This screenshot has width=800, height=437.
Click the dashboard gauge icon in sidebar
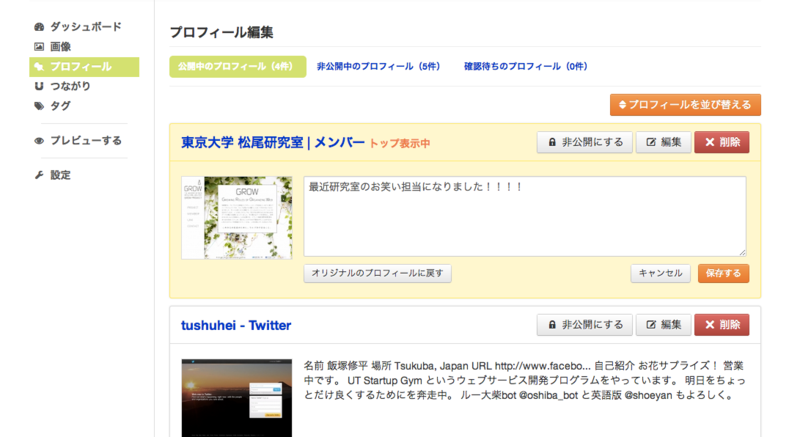(x=39, y=27)
